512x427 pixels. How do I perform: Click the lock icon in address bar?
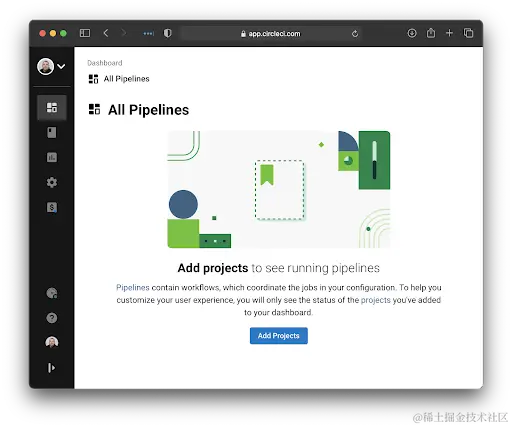click(x=243, y=34)
